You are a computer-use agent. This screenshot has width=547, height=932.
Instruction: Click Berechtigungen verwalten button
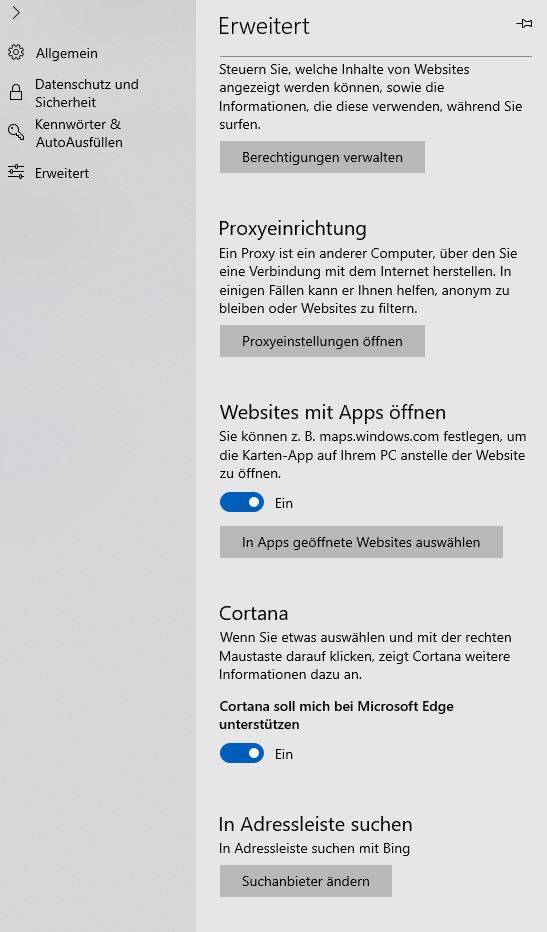(322, 157)
